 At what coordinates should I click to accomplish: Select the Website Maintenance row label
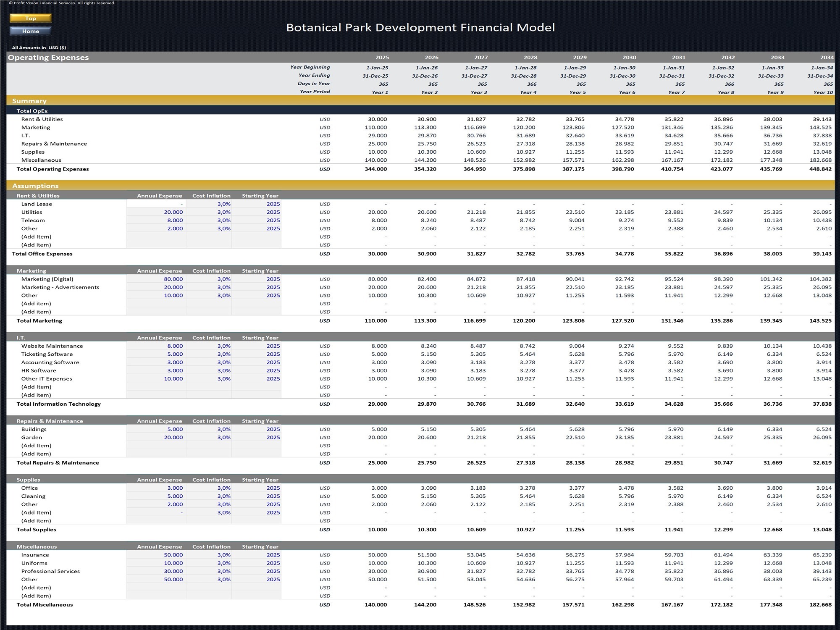(52, 346)
